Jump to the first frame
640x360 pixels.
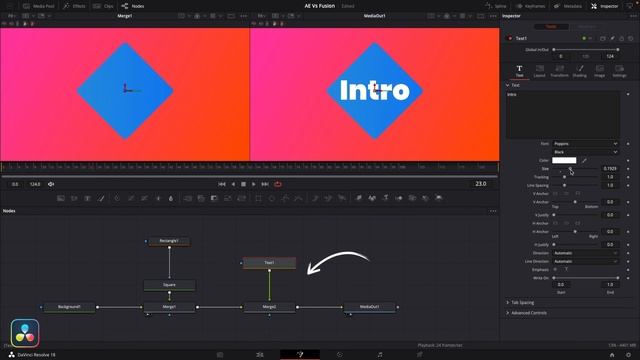coord(222,184)
